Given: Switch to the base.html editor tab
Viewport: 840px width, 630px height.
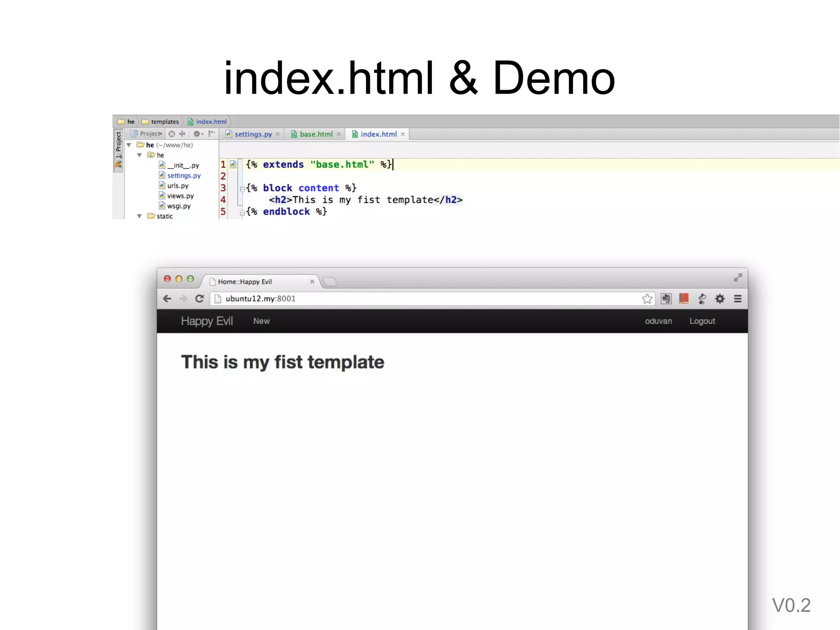Looking at the screenshot, I should [x=316, y=134].
